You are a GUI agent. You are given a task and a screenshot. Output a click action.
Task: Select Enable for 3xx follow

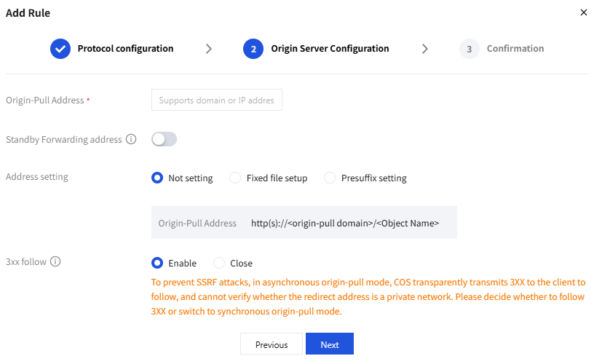(x=157, y=263)
